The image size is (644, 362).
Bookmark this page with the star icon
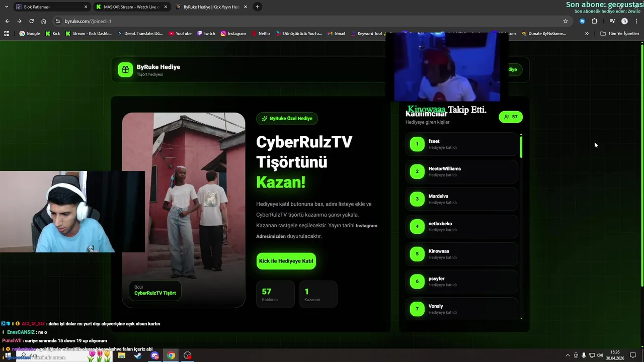click(566, 21)
